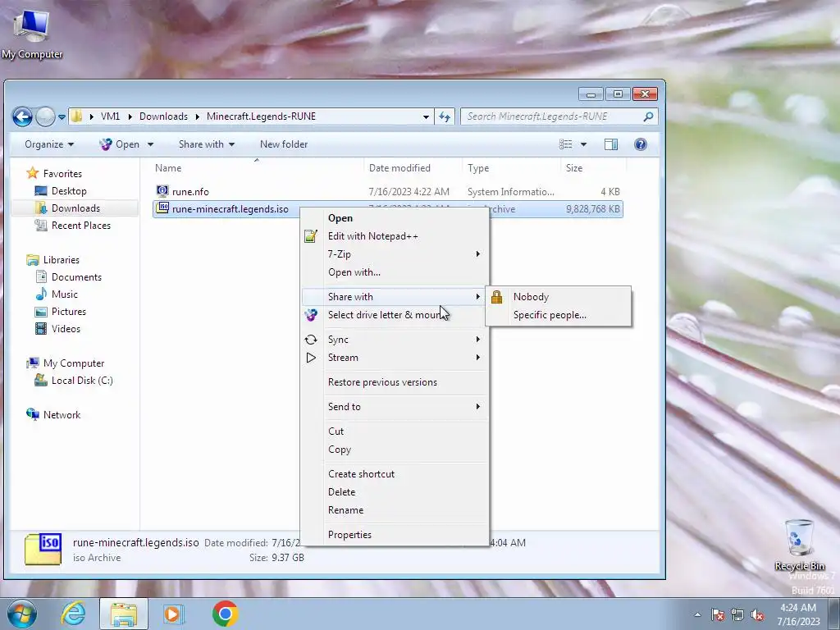This screenshot has height=630, width=840.
Task: Open the Music library
Action: coord(64,294)
